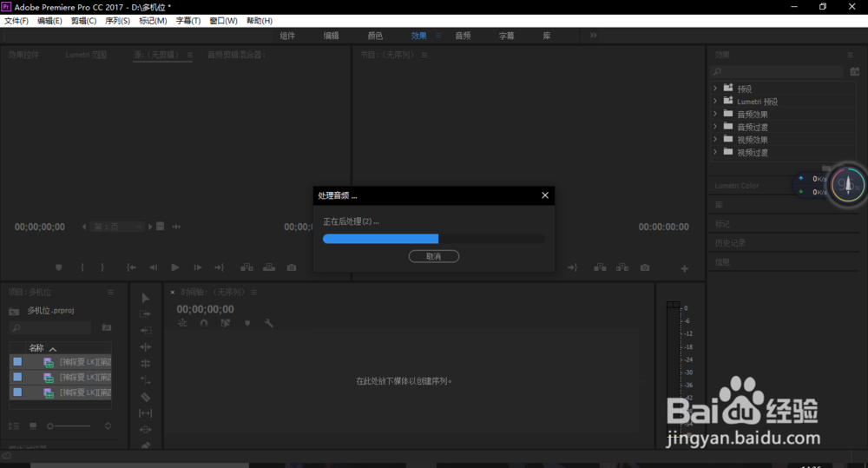The width and height of the screenshot is (868, 468).
Task: Open the Lumetri Color panel
Action: 736,186
